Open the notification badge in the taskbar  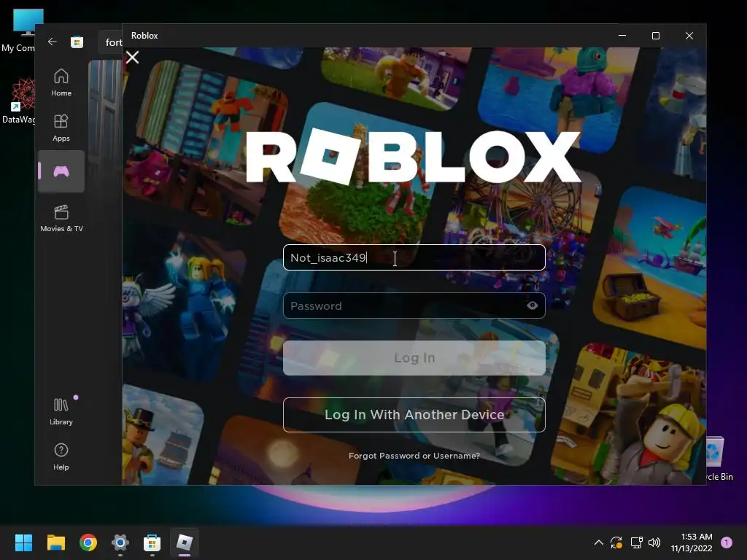click(x=727, y=542)
